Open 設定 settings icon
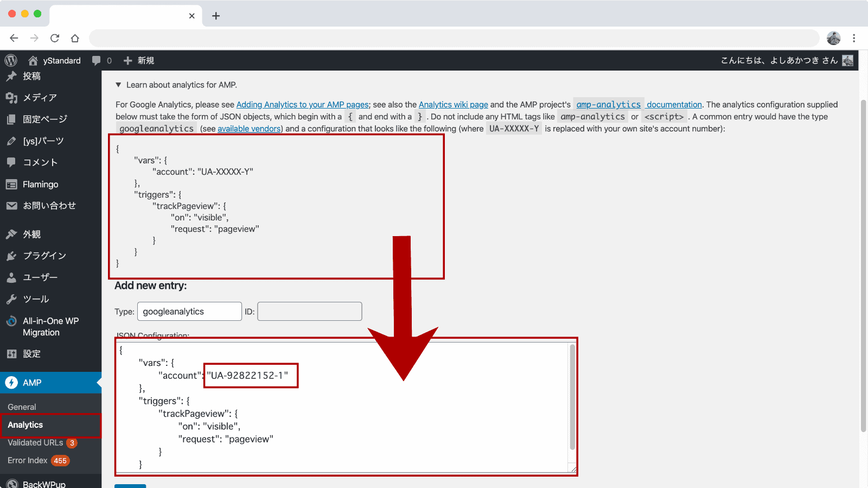 (x=11, y=354)
